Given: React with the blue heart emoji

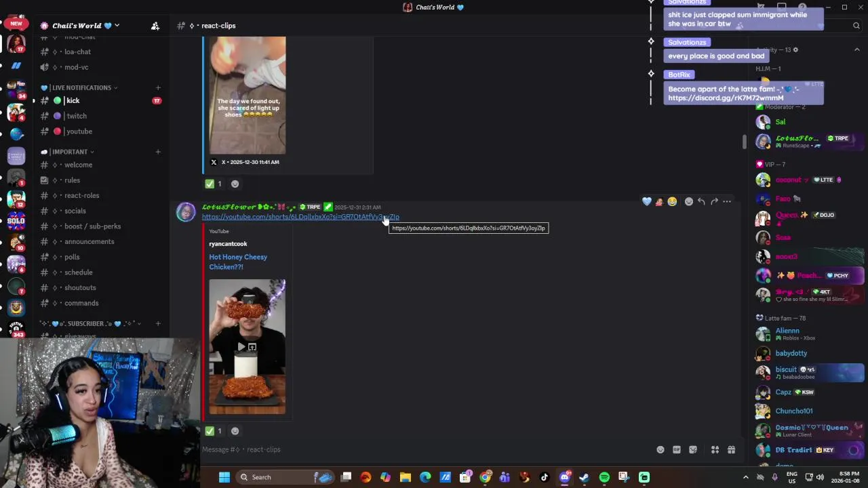Looking at the screenshot, I should pyautogui.click(x=646, y=201).
